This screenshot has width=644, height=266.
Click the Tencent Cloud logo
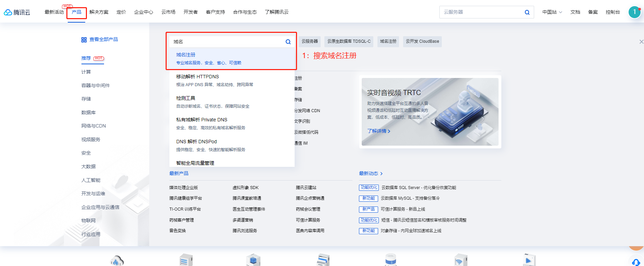(x=17, y=12)
